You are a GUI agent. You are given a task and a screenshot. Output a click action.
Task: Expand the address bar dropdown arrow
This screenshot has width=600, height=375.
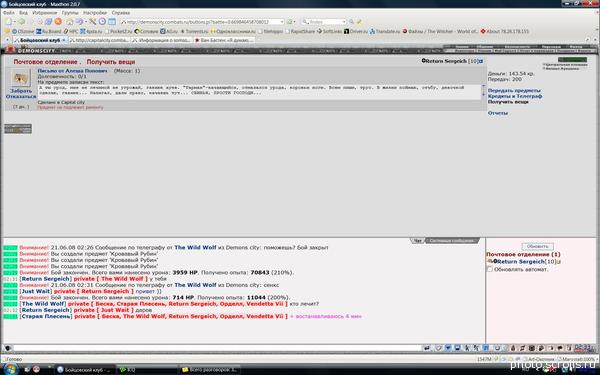[x=282, y=22]
